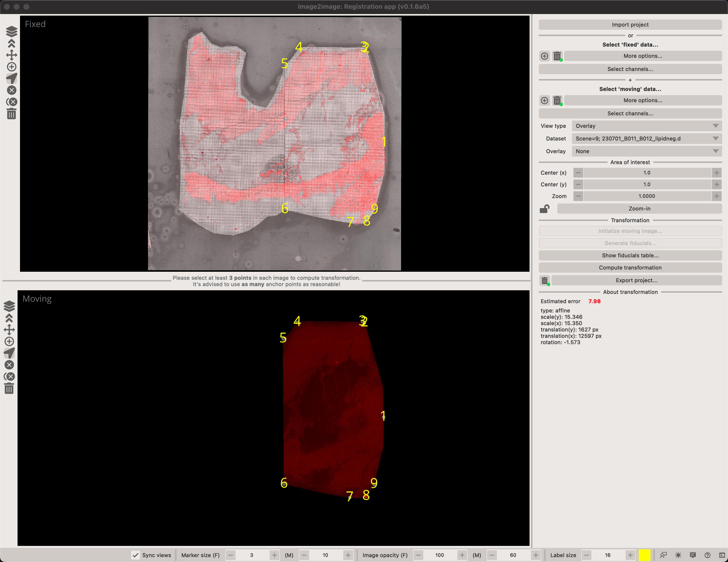Screen dimensions: 728x562
Task: Click Show fiducials table button
Action: click(630, 255)
